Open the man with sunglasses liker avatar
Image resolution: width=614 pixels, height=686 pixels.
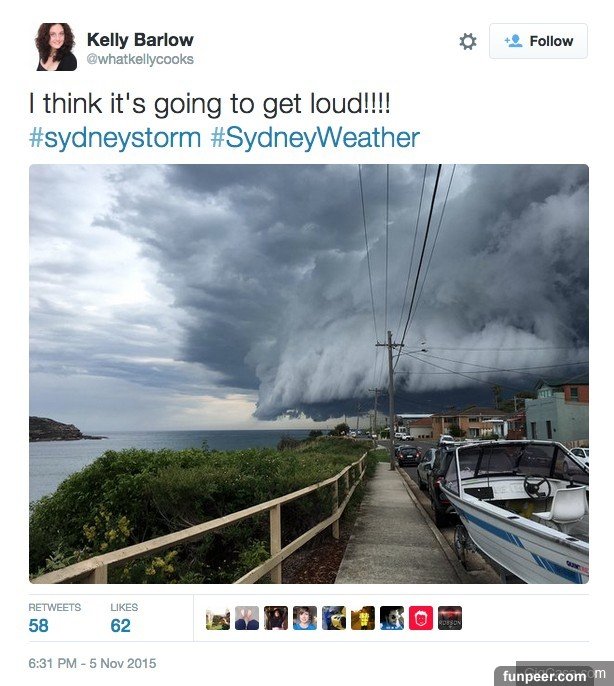coord(392,618)
